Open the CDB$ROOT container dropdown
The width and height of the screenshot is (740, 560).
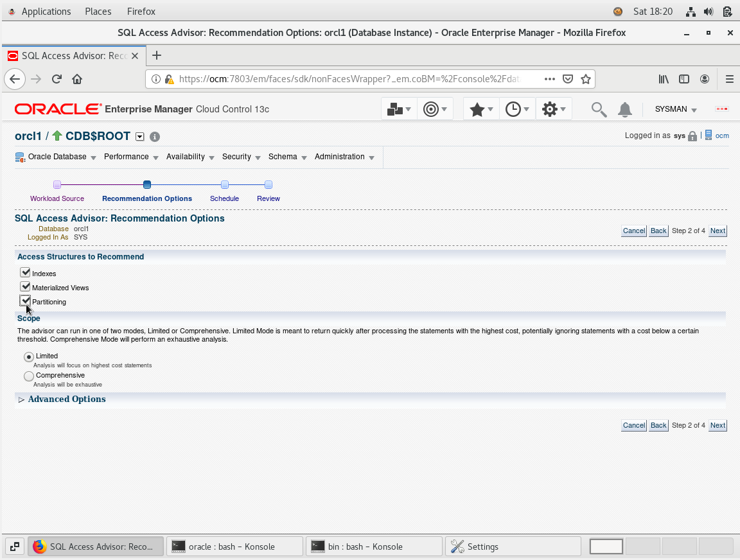pyautogui.click(x=139, y=137)
